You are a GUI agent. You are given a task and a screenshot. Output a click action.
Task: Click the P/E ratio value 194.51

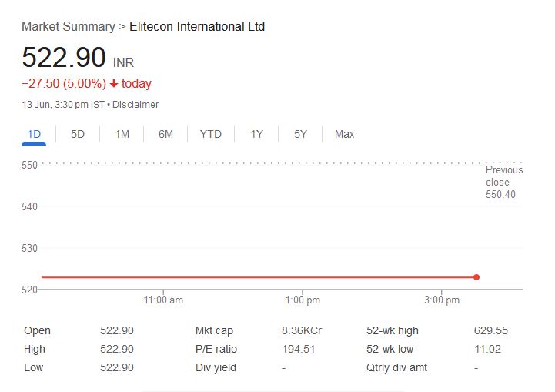[x=298, y=349]
